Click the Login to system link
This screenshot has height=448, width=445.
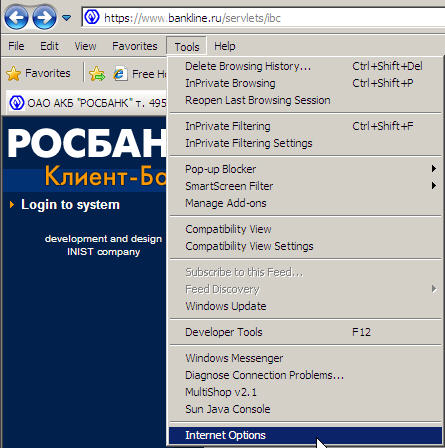(70, 205)
